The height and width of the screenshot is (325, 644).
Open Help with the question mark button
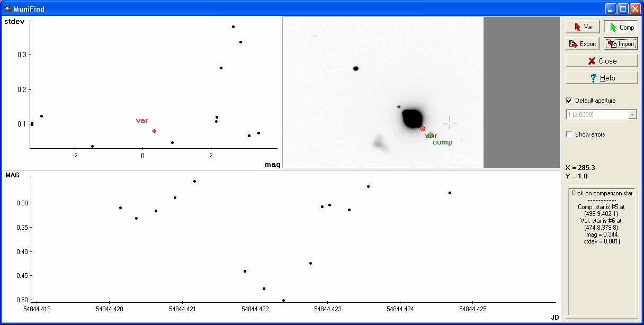(x=601, y=78)
